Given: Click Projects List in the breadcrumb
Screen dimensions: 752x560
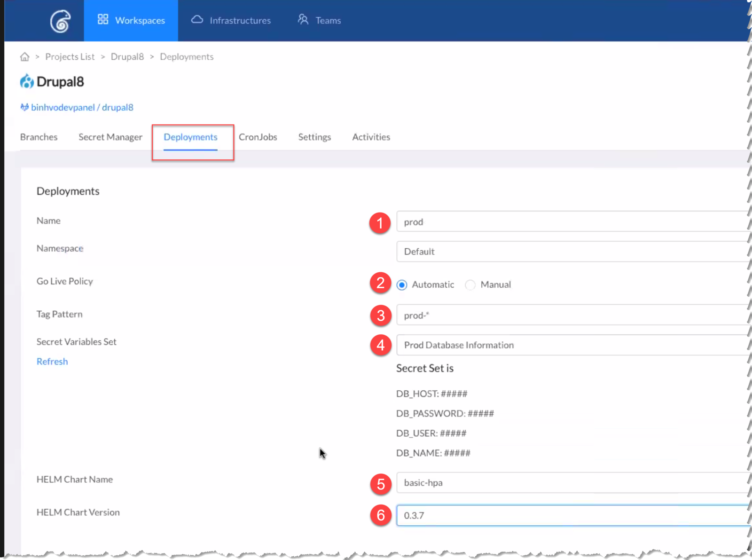Looking at the screenshot, I should (70, 57).
